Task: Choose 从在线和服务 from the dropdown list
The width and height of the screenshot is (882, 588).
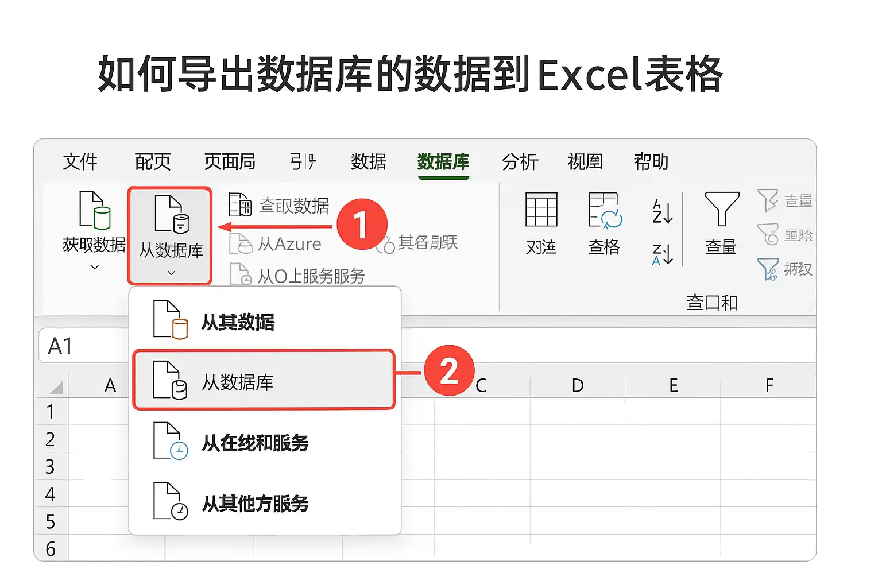Action: click(x=264, y=442)
